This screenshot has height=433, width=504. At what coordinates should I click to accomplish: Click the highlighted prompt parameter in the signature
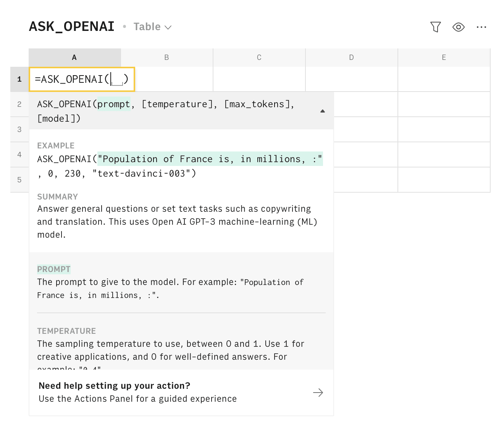(114, 104)
